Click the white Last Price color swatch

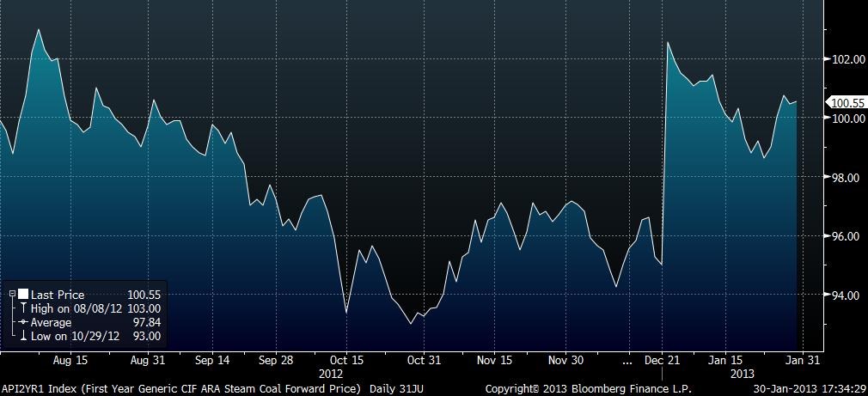[23, 295]
